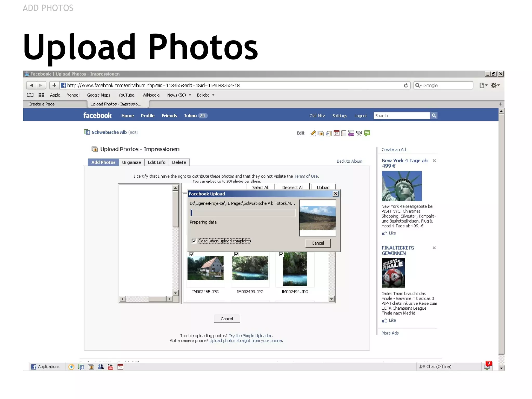Expand the Beliebt bookmarks dropdown
The width and height of the screenshot is (532, 399).
[x=213, y=95]
